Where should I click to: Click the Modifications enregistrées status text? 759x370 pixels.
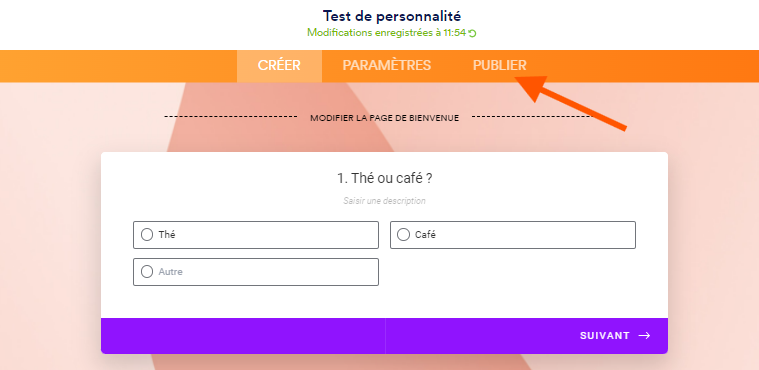click(x=386, y=33)
